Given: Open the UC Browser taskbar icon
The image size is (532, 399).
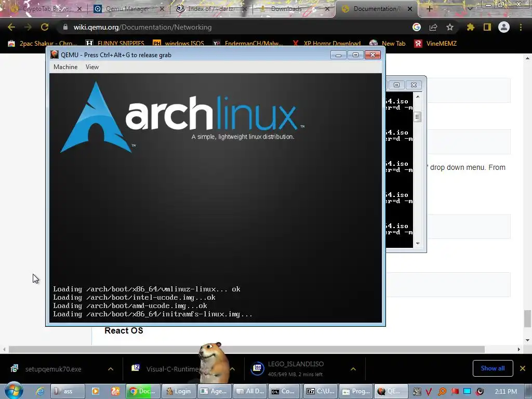Looking at the screenshot, I should coord(115,391).
